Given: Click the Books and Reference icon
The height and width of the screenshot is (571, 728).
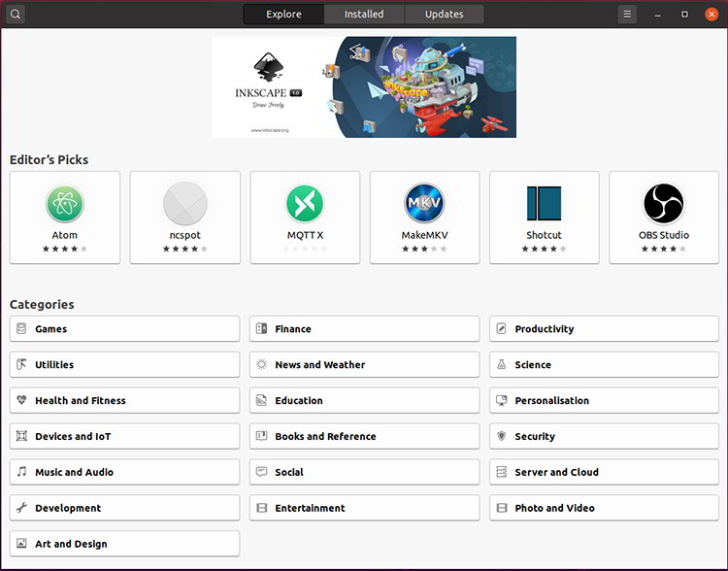Looking at the screenshot, I should coord(261,436).
